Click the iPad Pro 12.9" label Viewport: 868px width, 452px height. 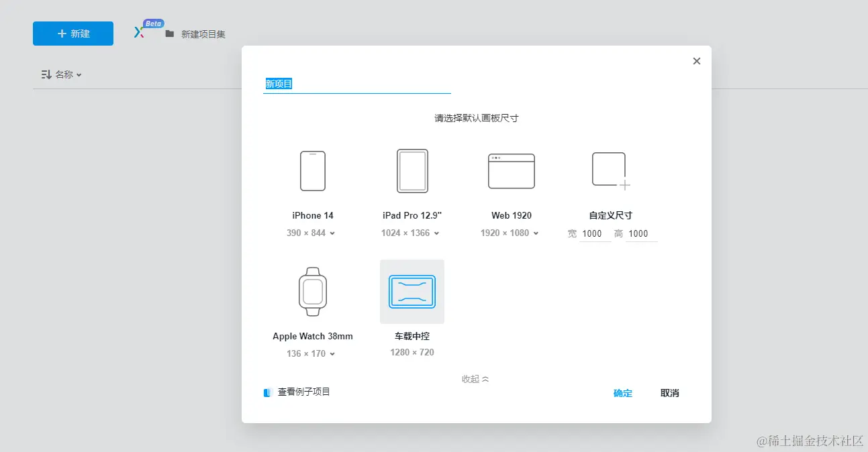[412, 216]
